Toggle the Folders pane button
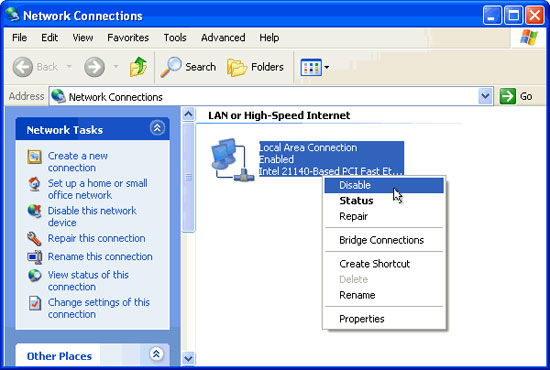 coord(255,67)
